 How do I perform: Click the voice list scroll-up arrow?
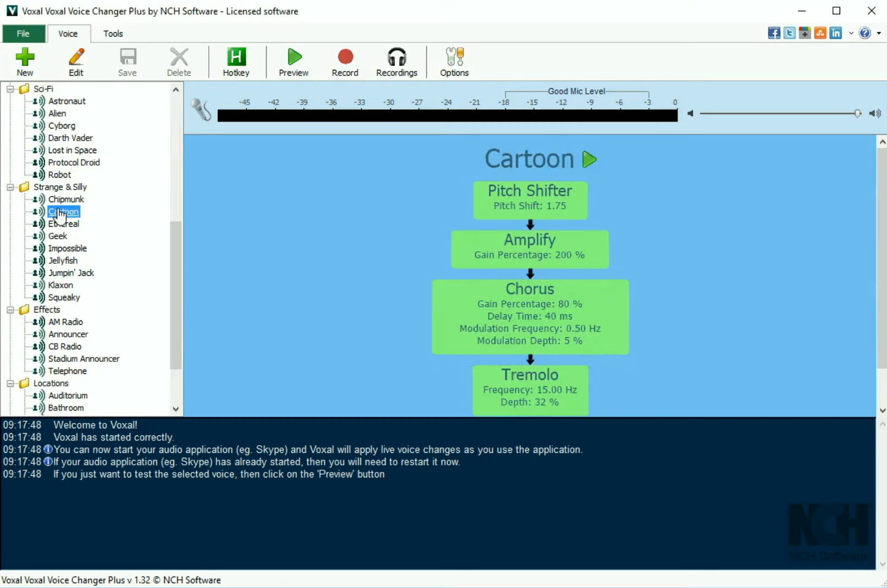coord(176,89)
